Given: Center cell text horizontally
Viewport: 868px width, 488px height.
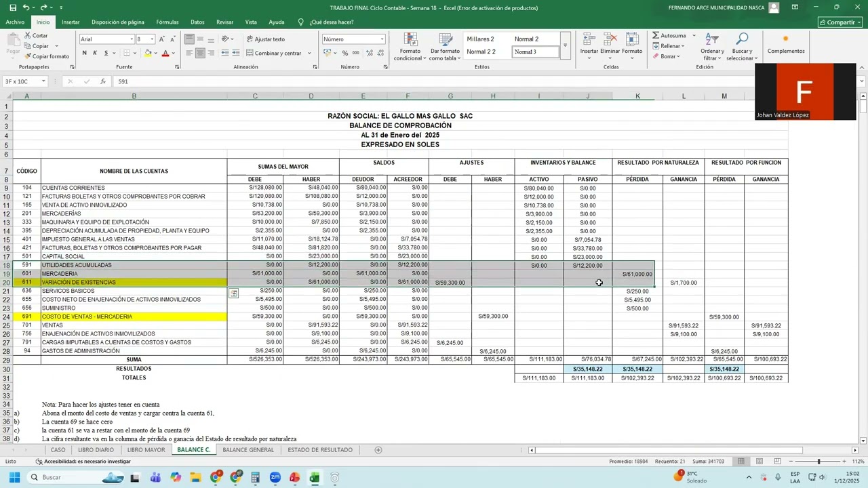Looking at the screenshot, I should pos(200,53).
